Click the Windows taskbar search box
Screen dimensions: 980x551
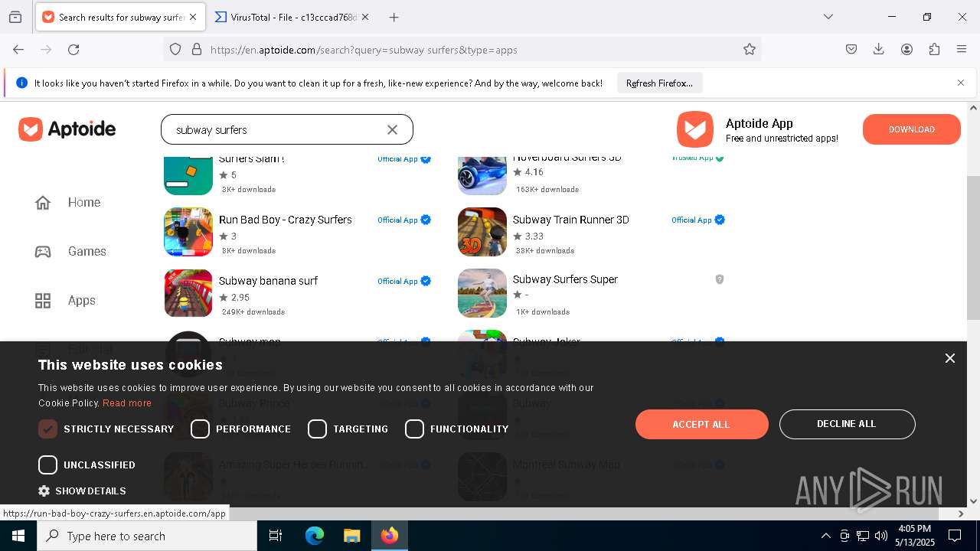tap(147, 536)
